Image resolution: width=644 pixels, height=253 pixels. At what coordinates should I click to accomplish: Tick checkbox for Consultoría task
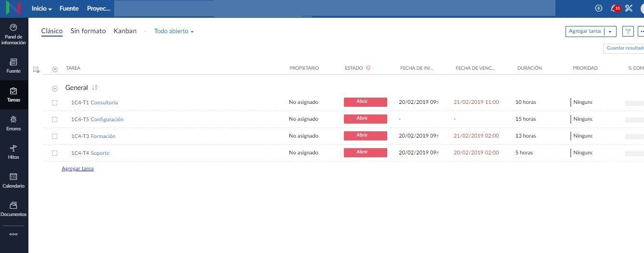[54, 102]
